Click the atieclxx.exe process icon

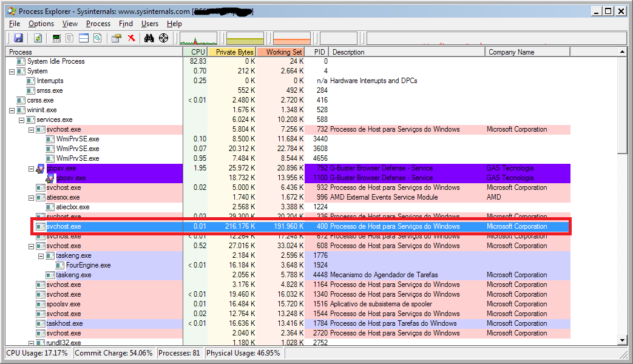pyautogui.click(x=50, y=207)
